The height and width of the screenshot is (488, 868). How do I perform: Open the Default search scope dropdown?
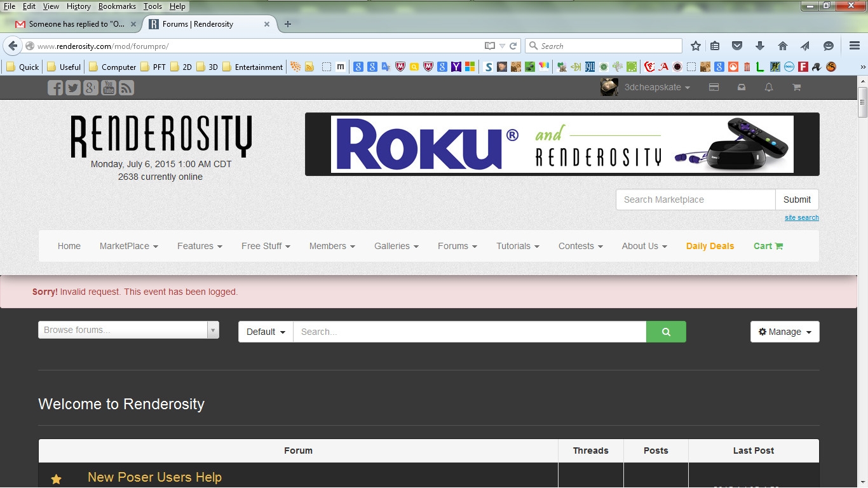pyautogui.click(x=266, y=332)
